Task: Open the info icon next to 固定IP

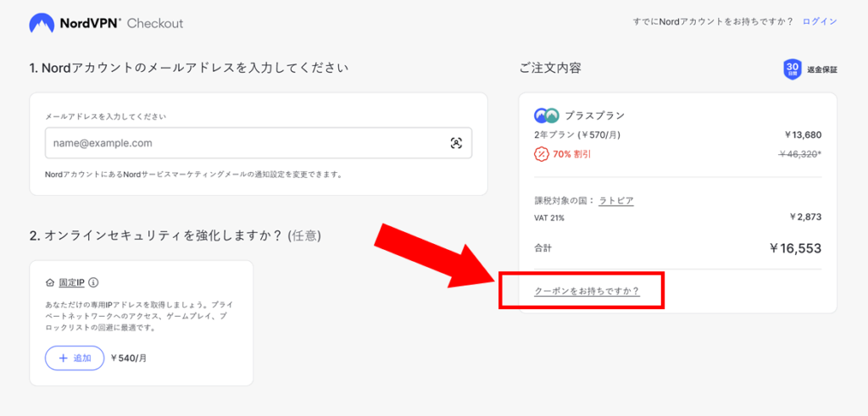Action: [x=93, y=283]
